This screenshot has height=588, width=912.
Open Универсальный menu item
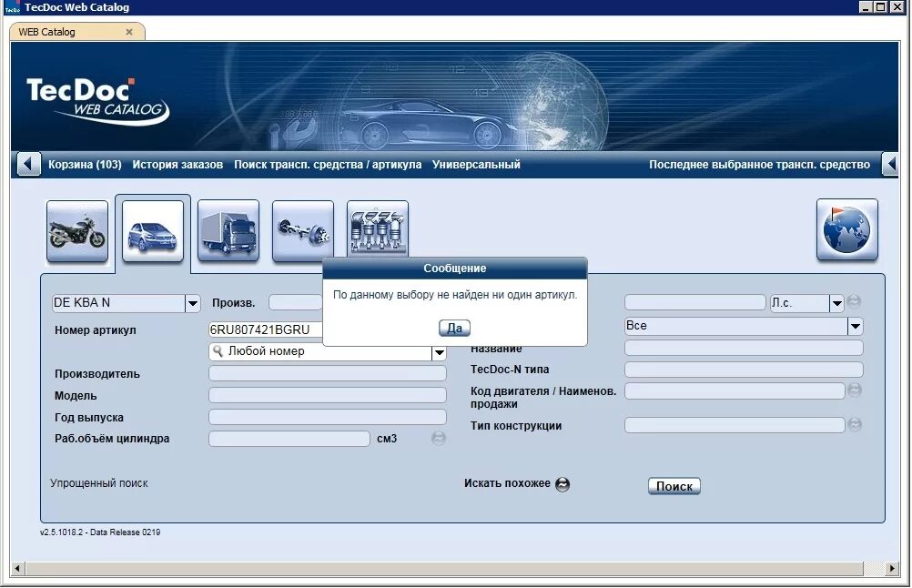[476, 165]
